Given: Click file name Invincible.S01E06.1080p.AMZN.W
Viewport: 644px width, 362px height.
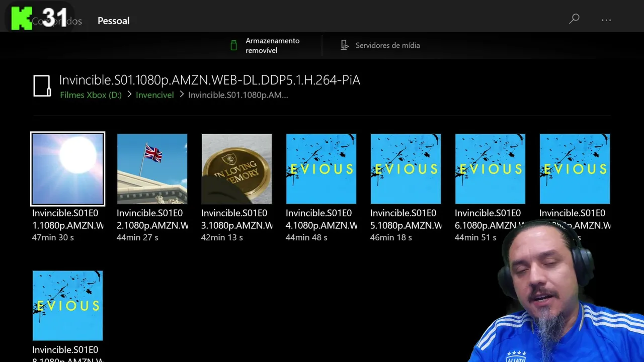Looking at the screenshot, I should (491, 219).
